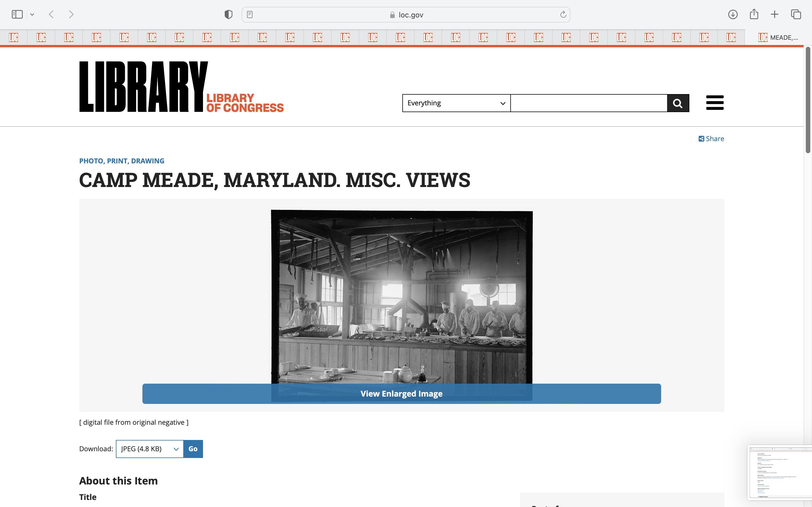Select the first LOC tab
The image size is (812, 507).
14,37
